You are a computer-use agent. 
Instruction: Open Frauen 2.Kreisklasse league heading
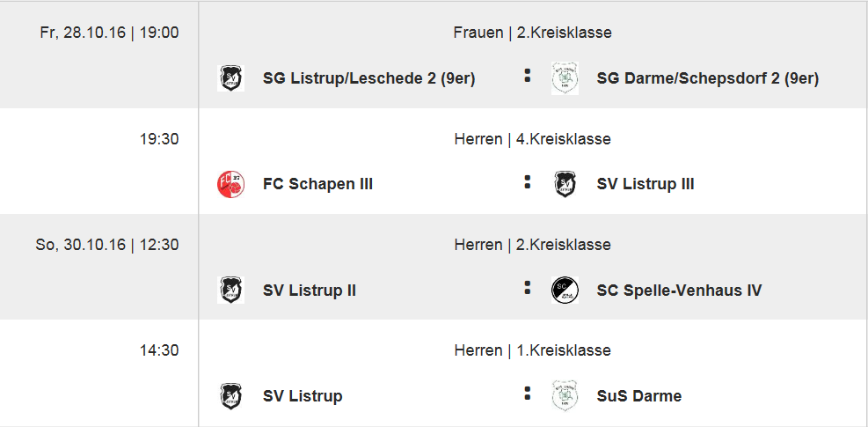pyautogui.click(x=533, y=33)
